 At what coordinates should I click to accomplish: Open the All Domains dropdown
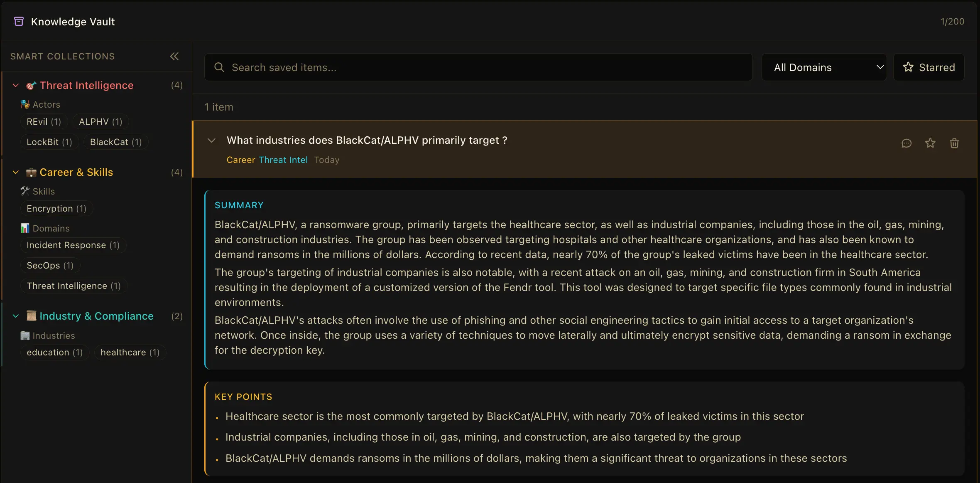click(x=824, y=67)
